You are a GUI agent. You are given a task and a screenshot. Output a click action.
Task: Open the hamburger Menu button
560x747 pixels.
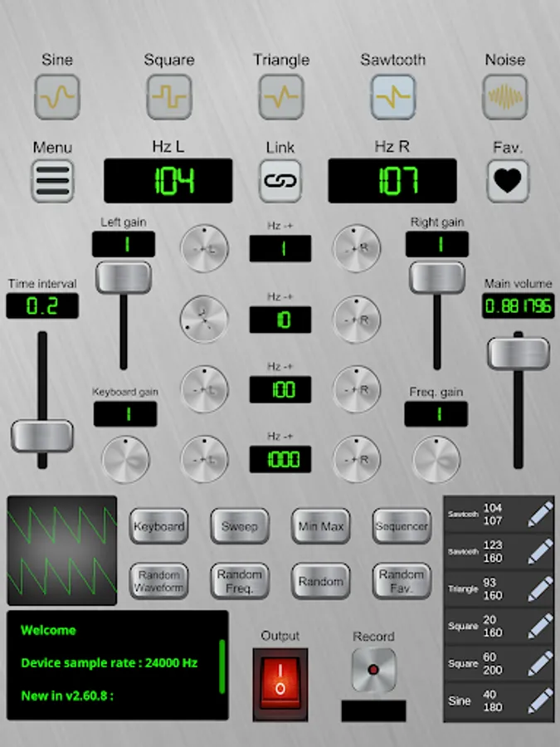[x=52, y=181]
